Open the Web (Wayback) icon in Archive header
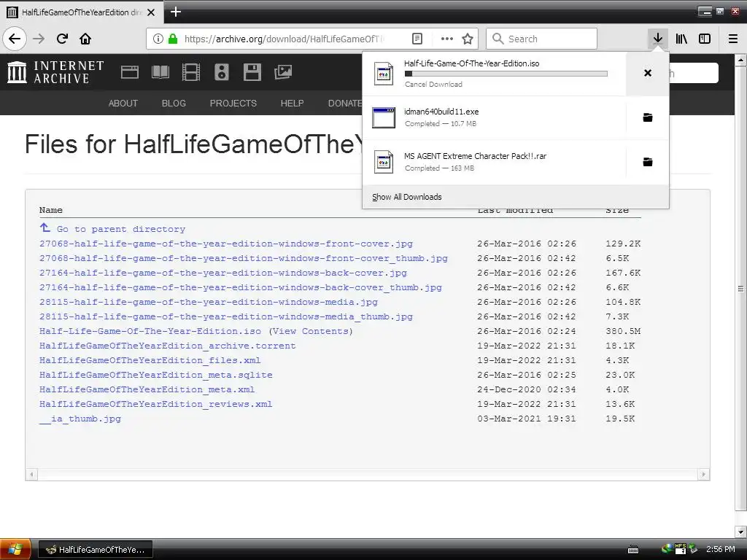 (130, 72)
